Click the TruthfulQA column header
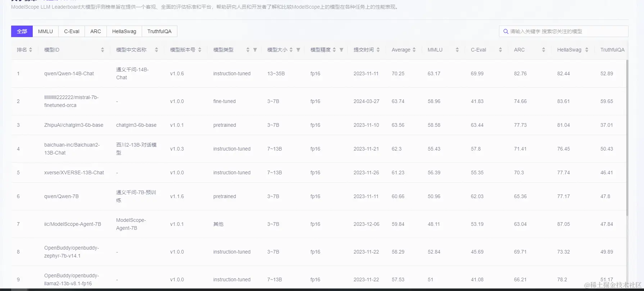 click(612, 50)
